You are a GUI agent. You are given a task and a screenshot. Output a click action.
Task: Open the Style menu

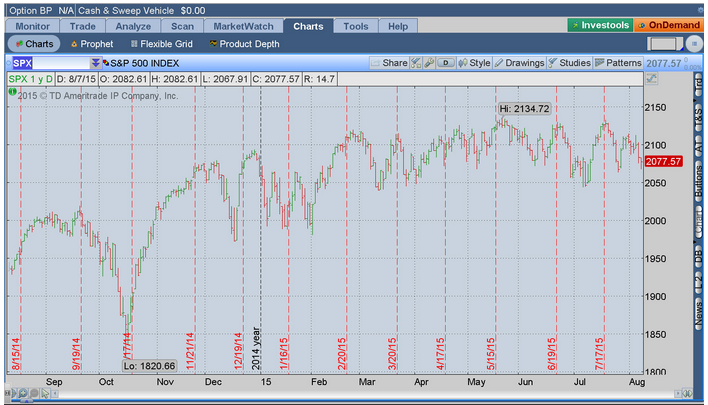(474, 63)
